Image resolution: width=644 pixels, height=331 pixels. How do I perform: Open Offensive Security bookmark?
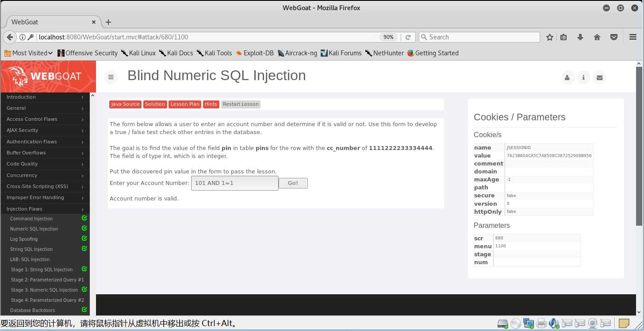point(88,53)
